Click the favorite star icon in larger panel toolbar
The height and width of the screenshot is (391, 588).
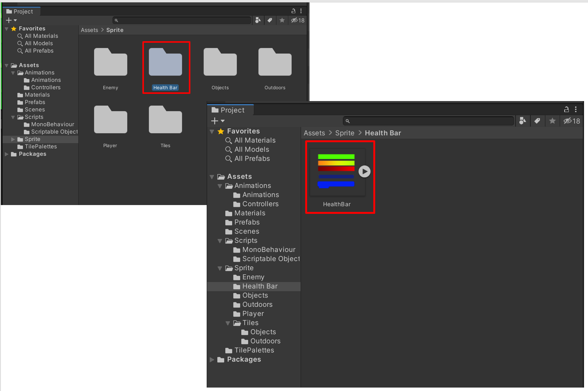pyautogui.click(x=552, y=121)
